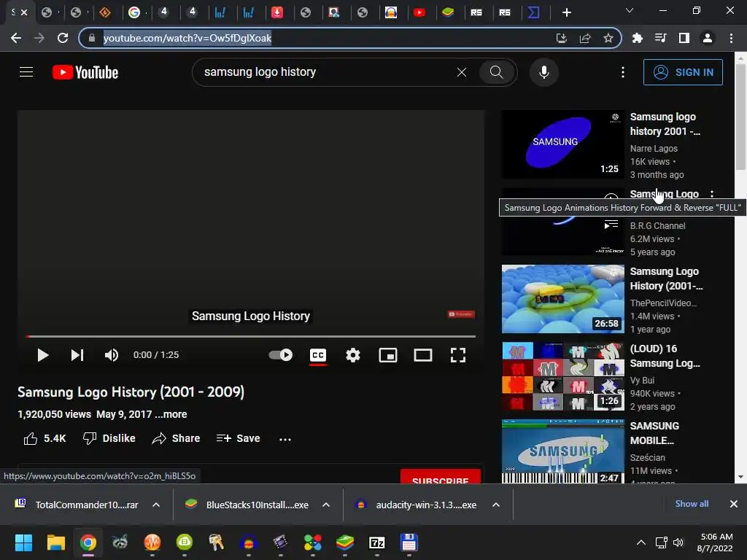Switch to the red download icon tab
The width and height of the screenshot is (747, 560).
pyautogui.click(x=276, y=12)
